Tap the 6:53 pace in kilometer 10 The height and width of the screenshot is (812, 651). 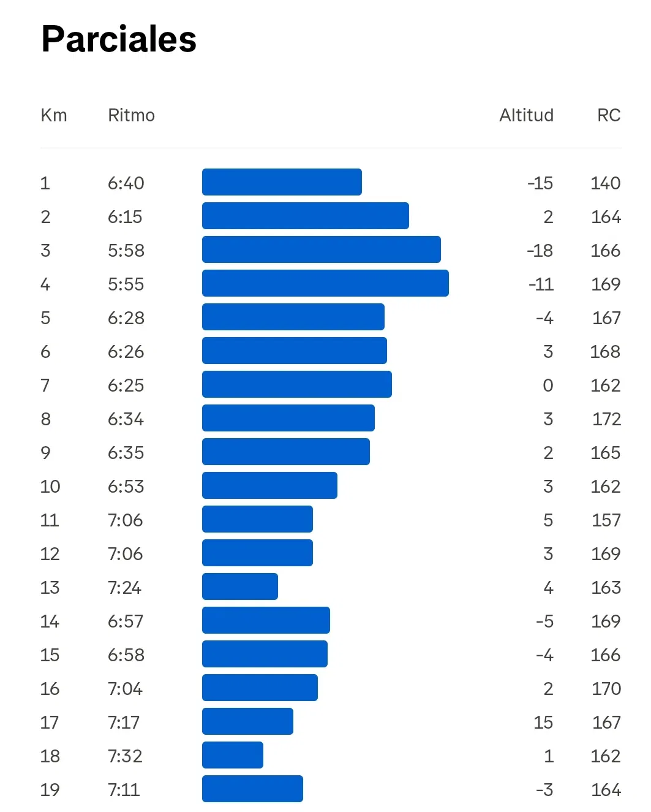(x=126, y=486)
